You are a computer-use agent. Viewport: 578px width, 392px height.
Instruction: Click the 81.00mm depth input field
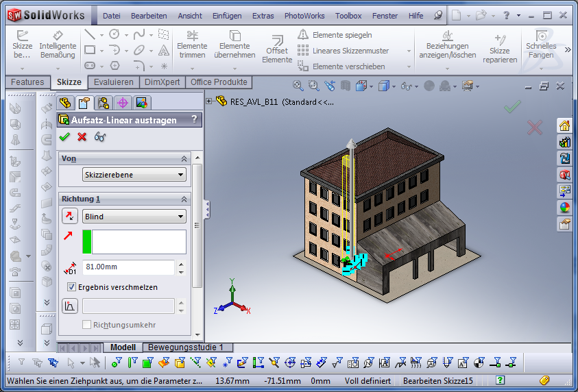point(128,267)
